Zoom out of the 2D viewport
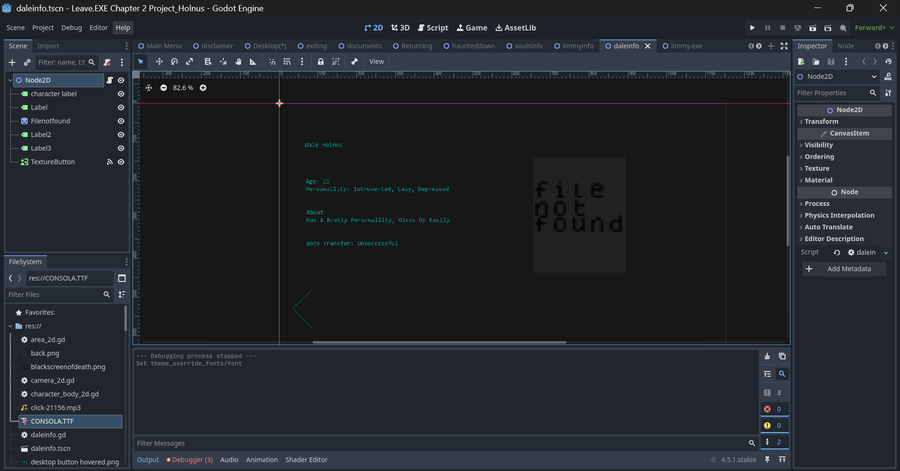This screenshot has height=471, width=900. 164,88
